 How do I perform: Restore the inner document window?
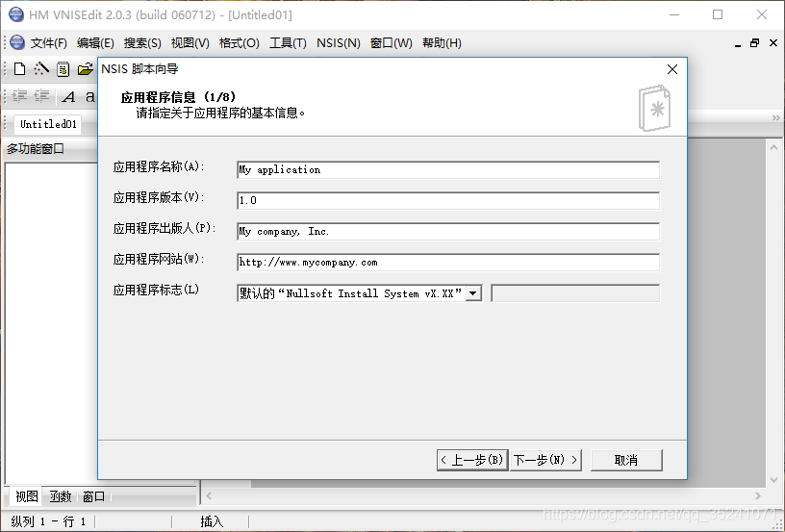point(754,43)
